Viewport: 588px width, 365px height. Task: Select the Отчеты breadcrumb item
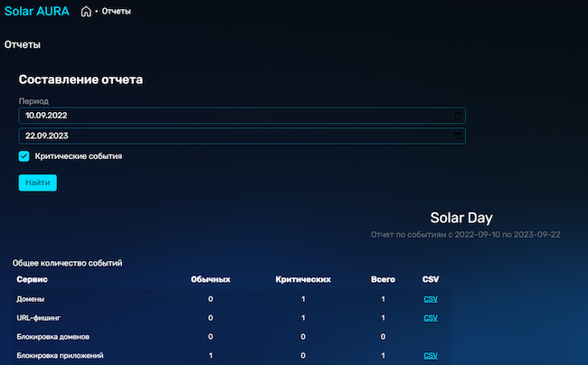pos(117,12)
